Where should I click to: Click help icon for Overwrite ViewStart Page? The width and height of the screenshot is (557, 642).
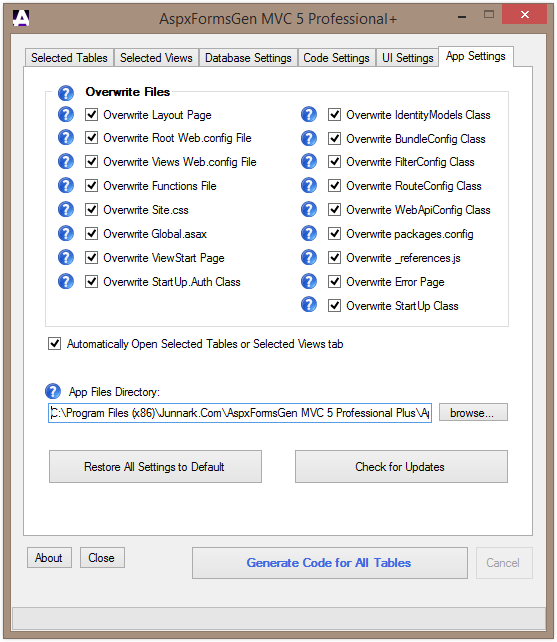[x=66, y=258]
